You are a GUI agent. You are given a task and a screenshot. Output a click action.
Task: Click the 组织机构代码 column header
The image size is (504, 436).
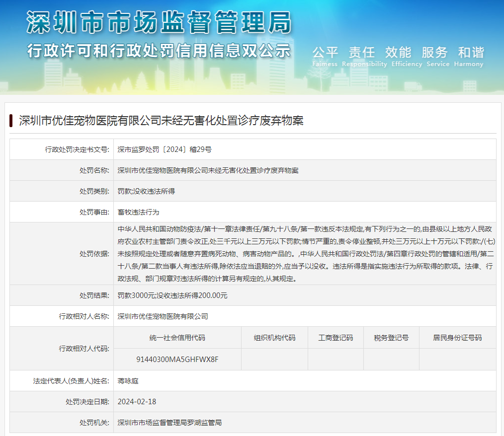274,338
